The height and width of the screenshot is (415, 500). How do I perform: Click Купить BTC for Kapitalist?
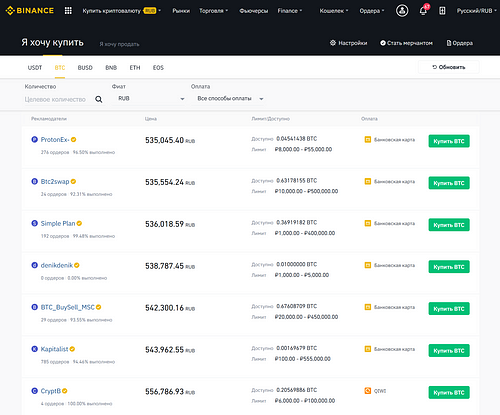click(449, 351)
